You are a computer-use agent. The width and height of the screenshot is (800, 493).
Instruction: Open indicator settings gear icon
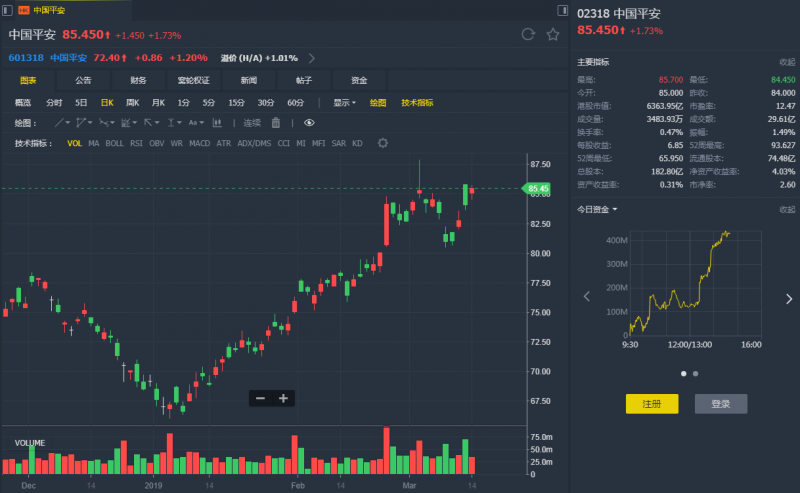point(382,143)
